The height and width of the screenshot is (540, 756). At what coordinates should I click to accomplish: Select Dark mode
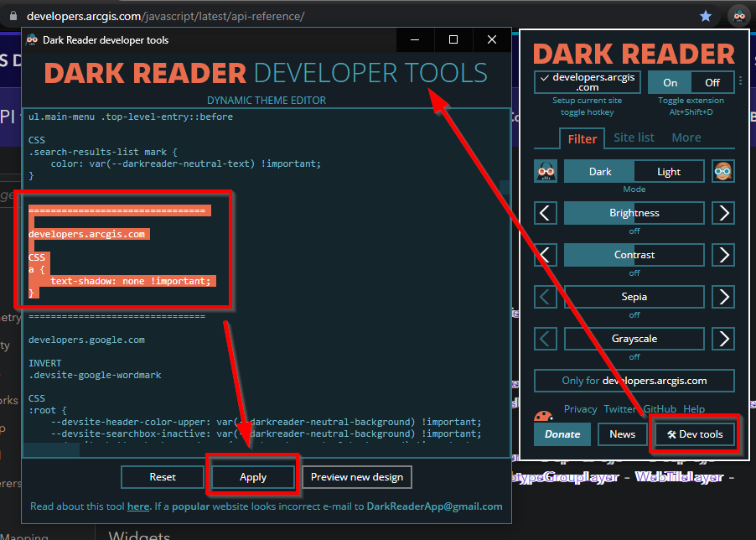pos(599,172)
